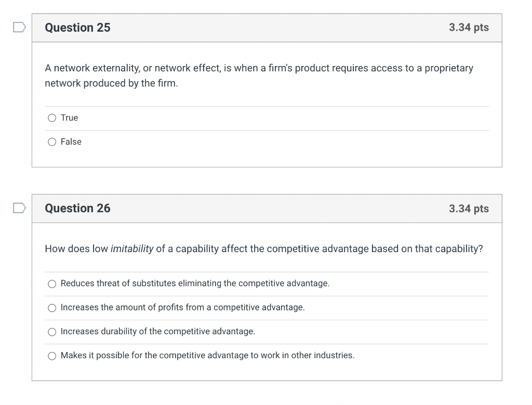The height and width of the screenshot is (405, 532).
Task: Click the network externality question text
Action: pyautogui.click(x=259, y=75)
